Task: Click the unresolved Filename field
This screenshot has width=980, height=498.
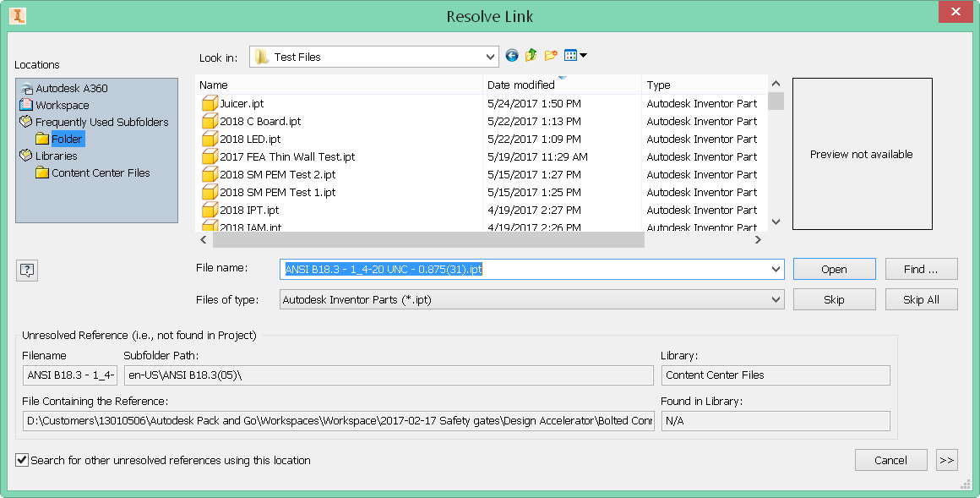Action: coord(70,375)
